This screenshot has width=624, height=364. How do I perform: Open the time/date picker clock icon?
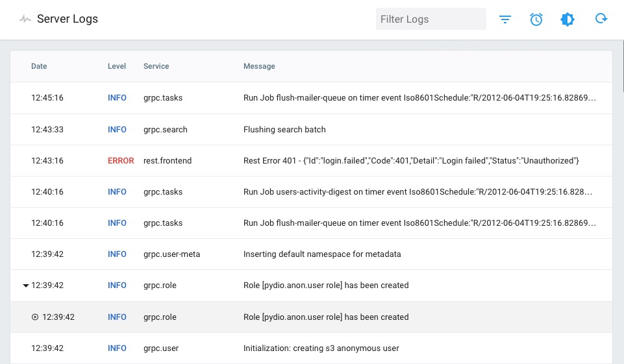pyautogui.click(x=536, y=19)
